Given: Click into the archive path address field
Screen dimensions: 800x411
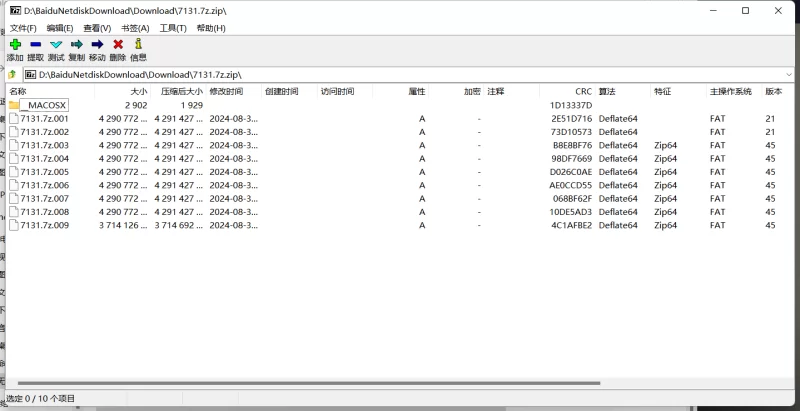Looking at the screenshot, I should click(x=403, y=74).
